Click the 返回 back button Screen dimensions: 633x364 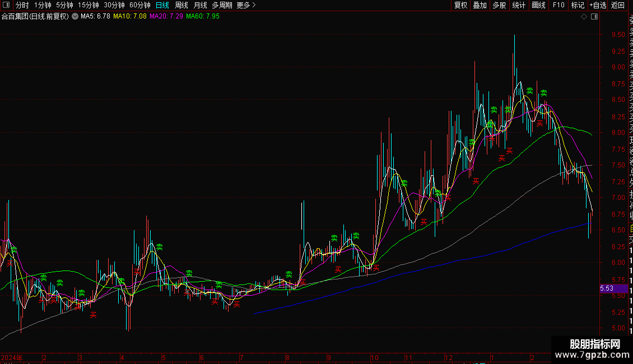618,5
